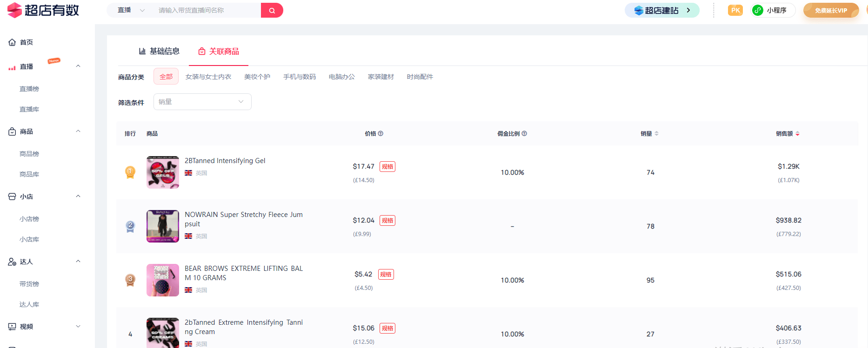This screenshot has width=868, height=348.
Task: Click the bronze rank 3 medal icon
Action: click(x=130, y=280)
